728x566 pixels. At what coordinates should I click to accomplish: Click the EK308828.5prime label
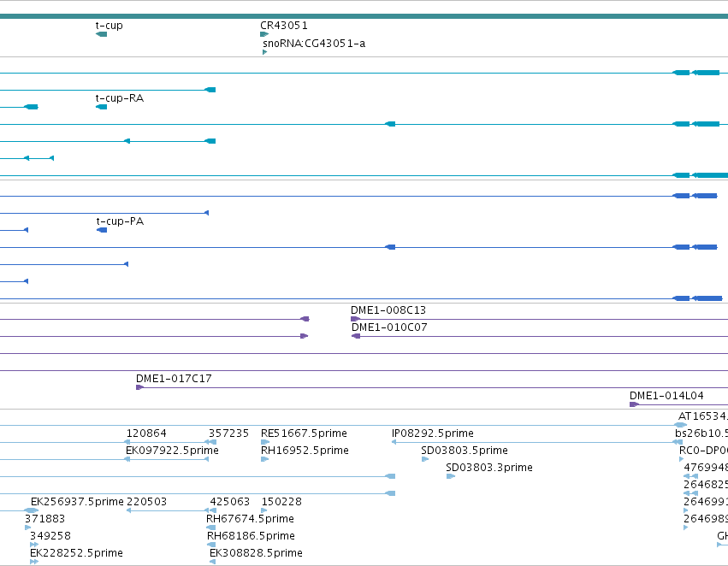click(x=256, y=553)
